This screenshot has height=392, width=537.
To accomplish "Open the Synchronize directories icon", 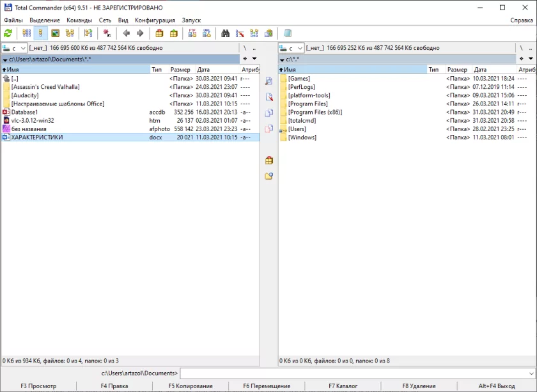I will (254, 33).
